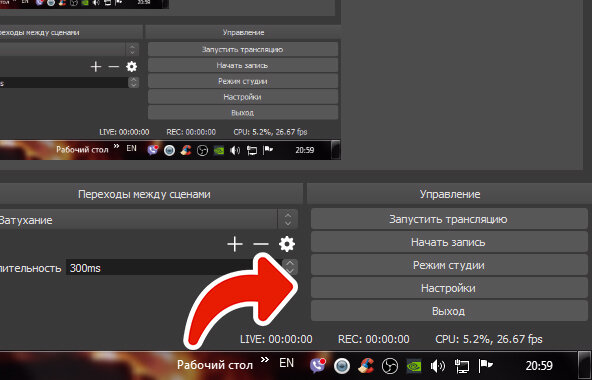Click the Рабочий стол toolbar label in bottom taskbar
Image resolution: width=592 pixels, height=380 pixels.
click(x=215, y=365)
